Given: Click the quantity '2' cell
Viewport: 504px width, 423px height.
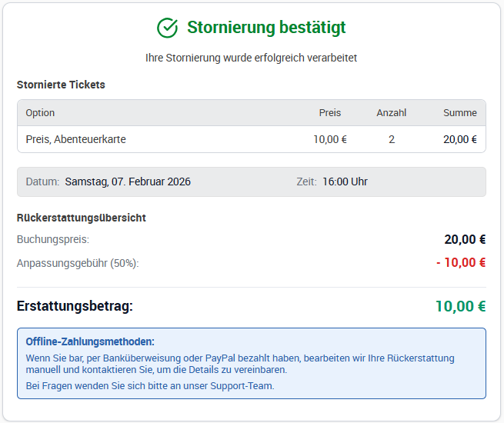Looking at the screenshot, I should click(392, 139).
